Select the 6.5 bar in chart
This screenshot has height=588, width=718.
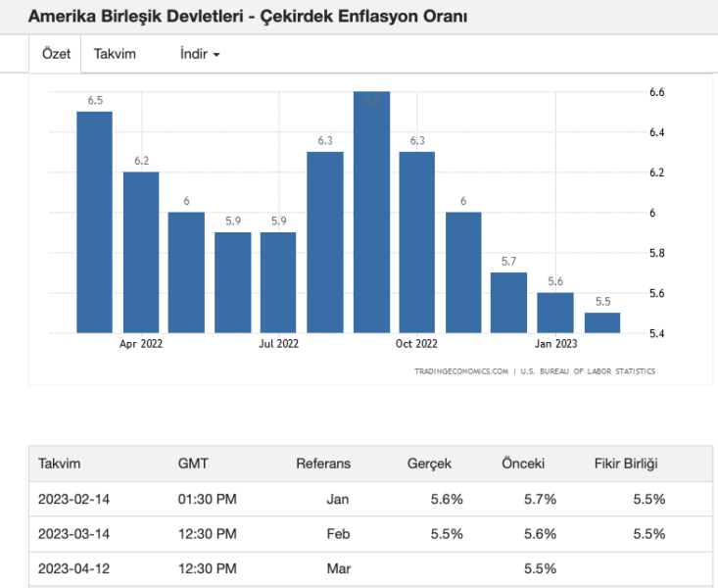tap(94, 222)
